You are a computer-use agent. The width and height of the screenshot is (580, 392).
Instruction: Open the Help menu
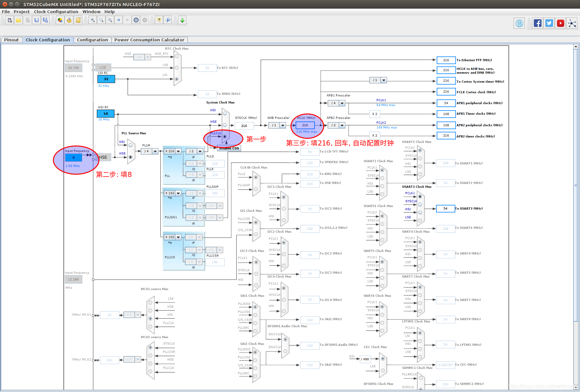(x=109, y=12)
